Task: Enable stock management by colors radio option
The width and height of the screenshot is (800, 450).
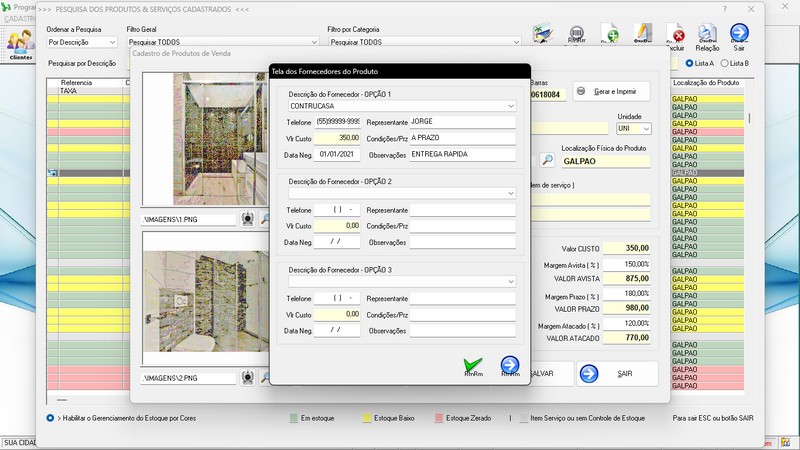Action: (x=50, y=417)
